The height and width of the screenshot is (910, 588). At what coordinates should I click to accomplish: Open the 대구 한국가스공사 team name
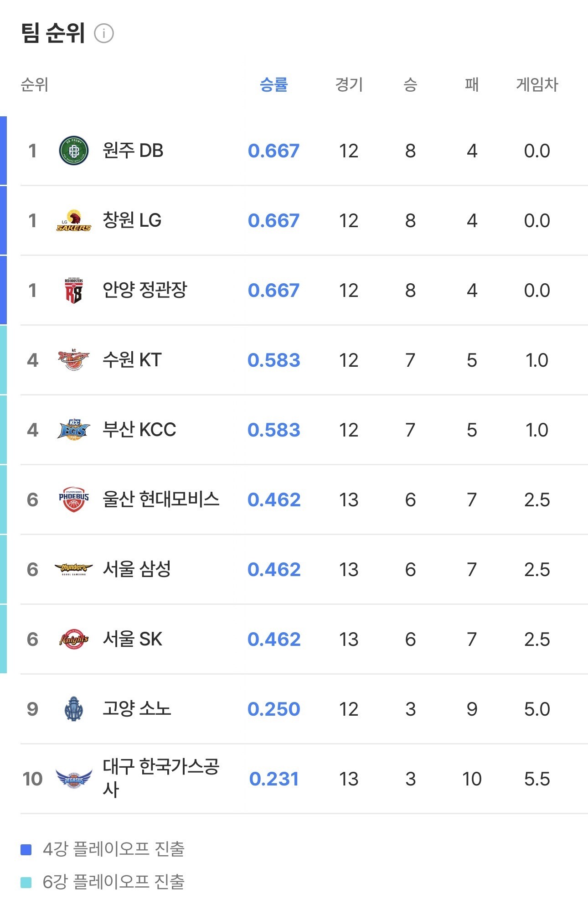click(x=161, y=778)
